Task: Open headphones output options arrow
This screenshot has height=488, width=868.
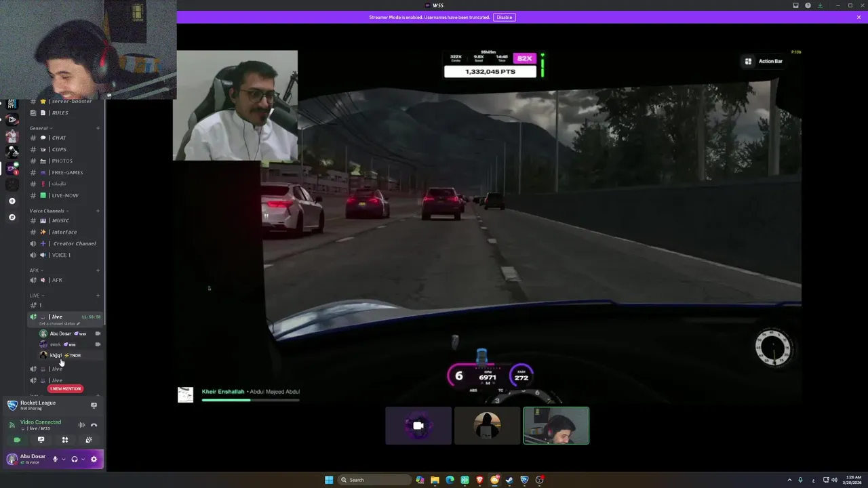Action: (83, 460)
